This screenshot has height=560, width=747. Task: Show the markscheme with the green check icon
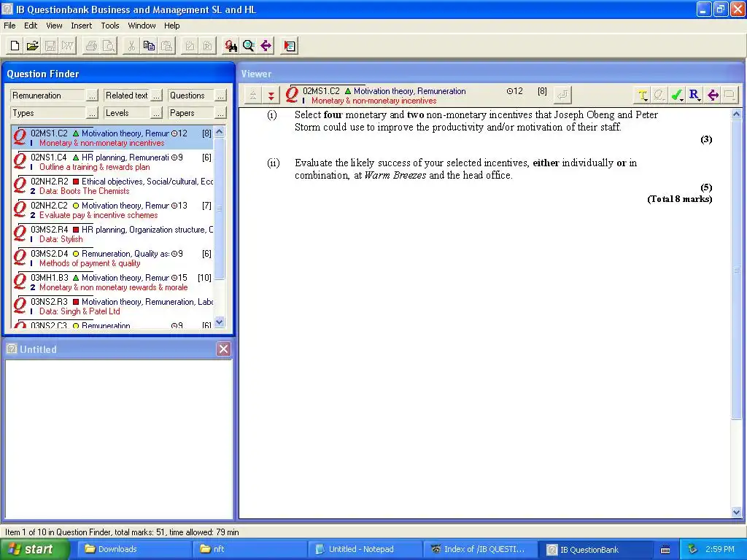coord(676,96)
